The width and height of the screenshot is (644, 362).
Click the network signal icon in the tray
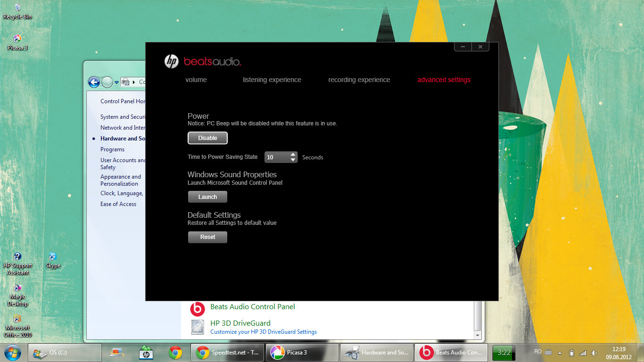point(583,353)
